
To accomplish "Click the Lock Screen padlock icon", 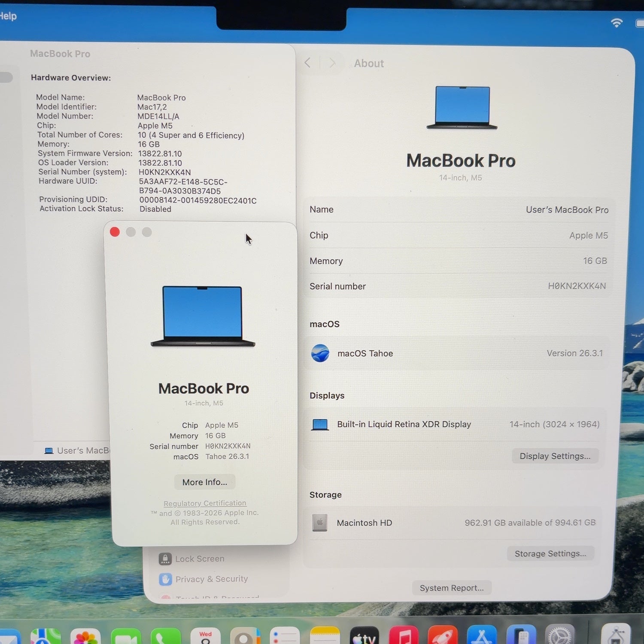I will 165,559.
